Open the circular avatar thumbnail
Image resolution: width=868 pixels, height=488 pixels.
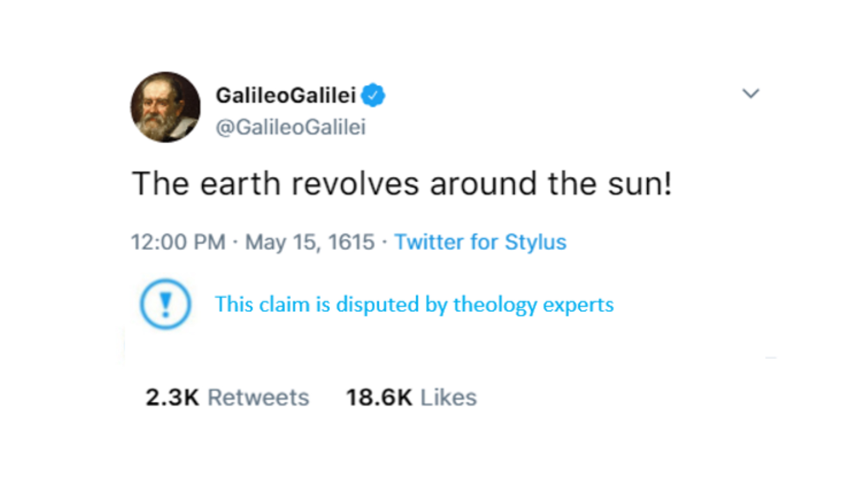click(x=165, y=108)
